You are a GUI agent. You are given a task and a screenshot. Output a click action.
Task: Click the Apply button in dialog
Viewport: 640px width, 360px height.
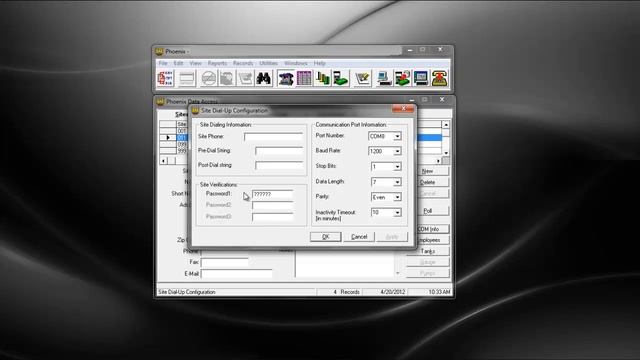pos(392,237)
